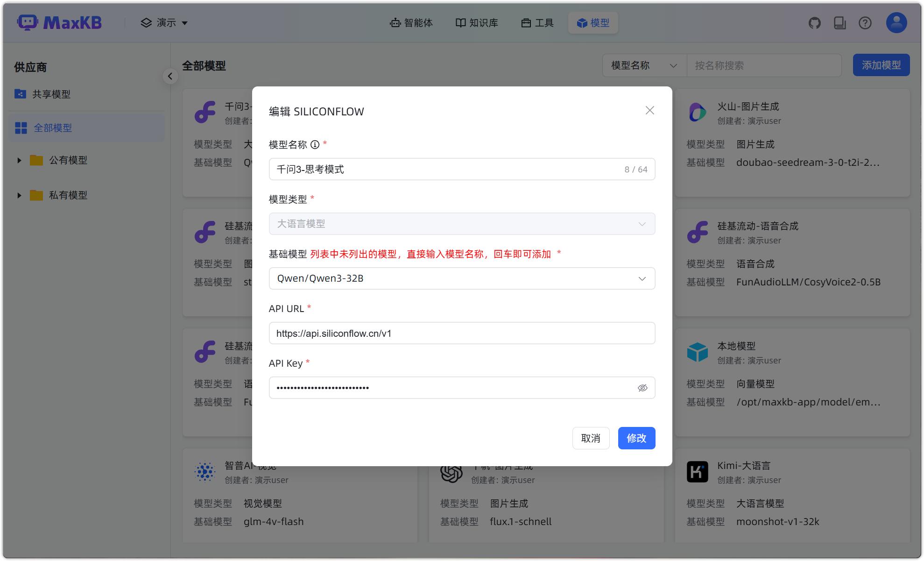The image size is (924, 561).
Task: Switch to the 模型 tab in the navigation
Action: point(593,22)
